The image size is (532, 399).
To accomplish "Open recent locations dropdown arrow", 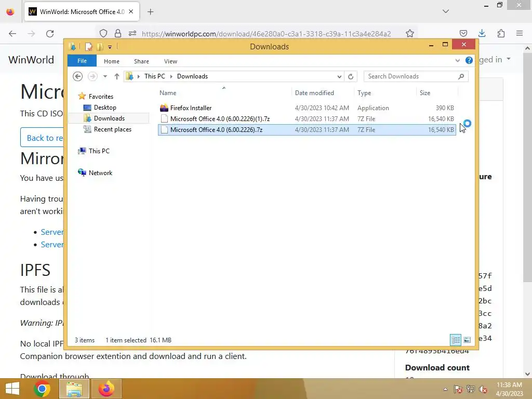I will click(105, 76).
